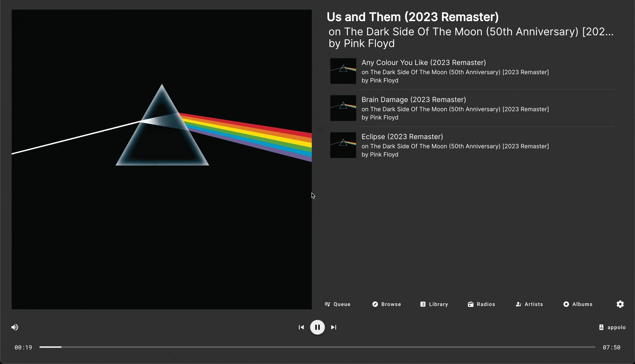
Task: Show the Artists tab
Action: coord(529,304)
